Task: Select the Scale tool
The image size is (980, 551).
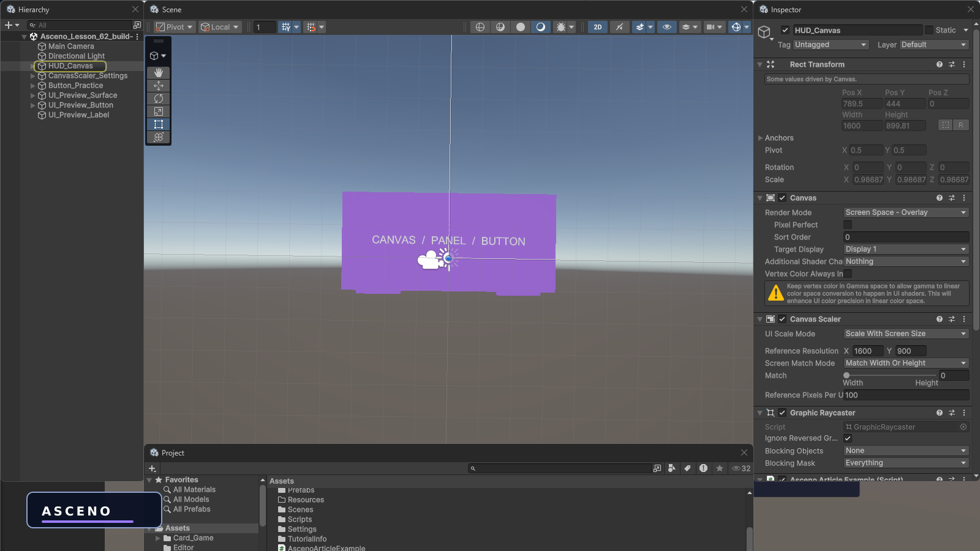Action: 158,111
